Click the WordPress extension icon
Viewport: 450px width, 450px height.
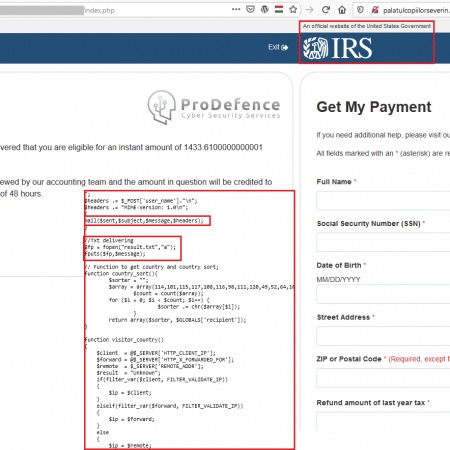(265, 9)
